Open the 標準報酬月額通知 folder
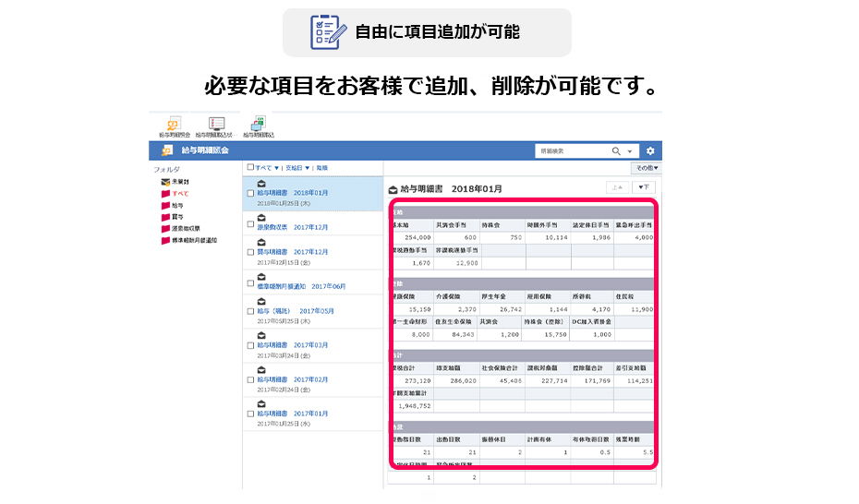This screenshot has height=504, width=859. coord(189,240)
